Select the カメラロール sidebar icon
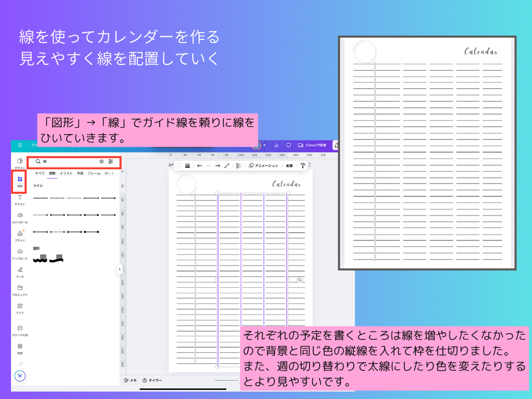 [19, 215]
